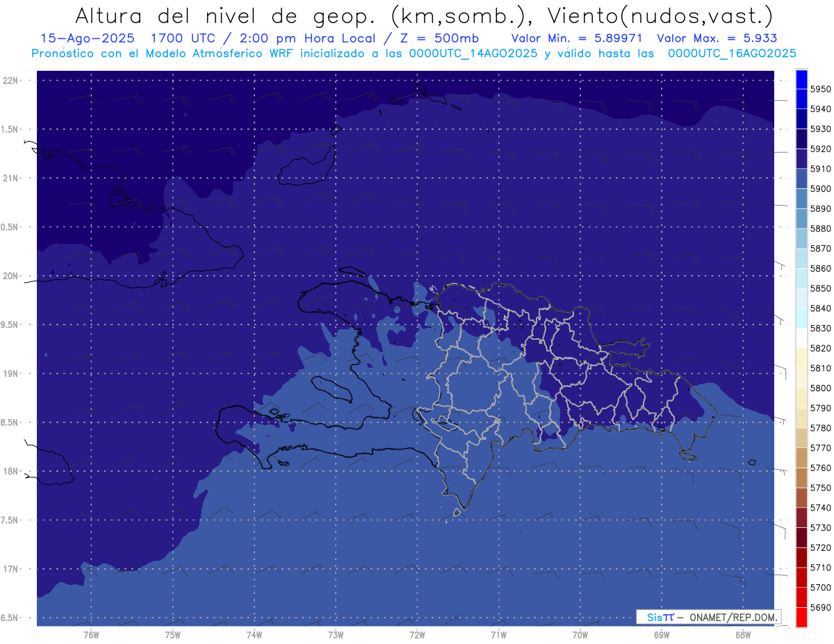Click the legend value '5780'
The image size is (834, 644).
coord(820,428)
